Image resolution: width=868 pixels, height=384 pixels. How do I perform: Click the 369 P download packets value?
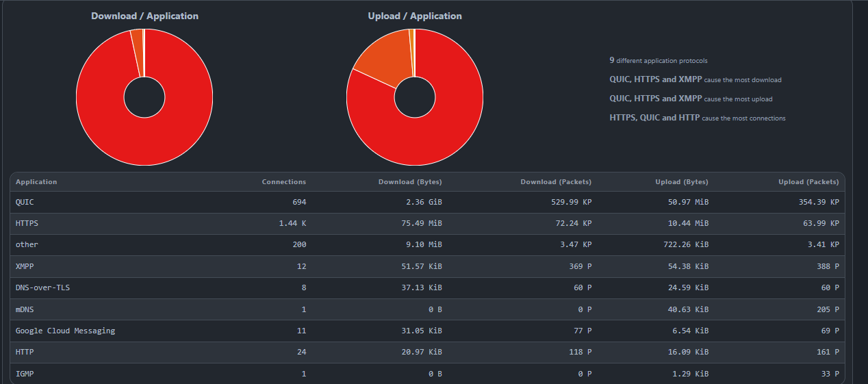pos(580,266)
